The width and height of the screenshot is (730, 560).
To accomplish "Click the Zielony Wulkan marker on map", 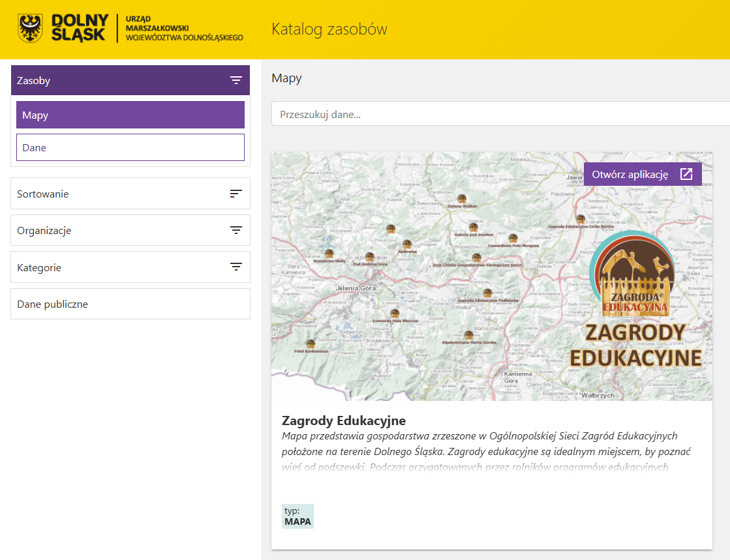I will pos(462,199).
